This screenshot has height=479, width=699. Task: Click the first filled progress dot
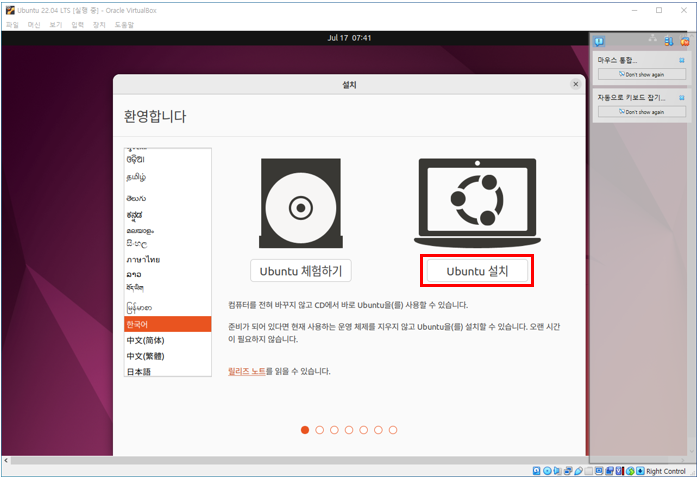click(305, 430)
